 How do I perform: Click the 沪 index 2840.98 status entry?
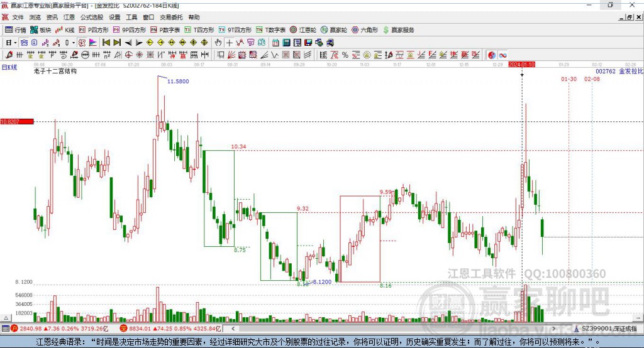[x=60, y=329]
